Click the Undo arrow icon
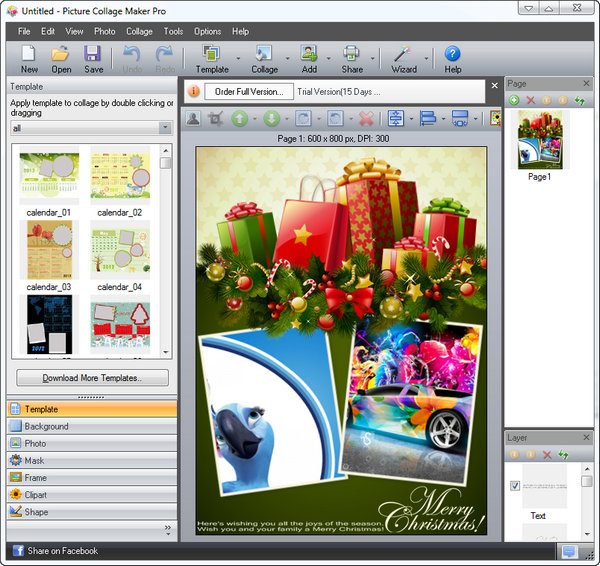Screen dimensions: 600x566 click(132, 54)
